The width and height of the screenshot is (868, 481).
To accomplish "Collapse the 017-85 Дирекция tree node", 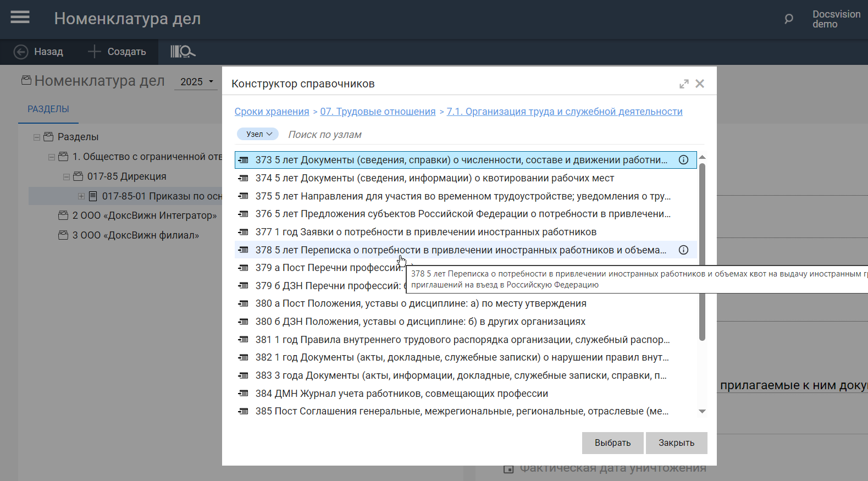I will coord(67,176).
